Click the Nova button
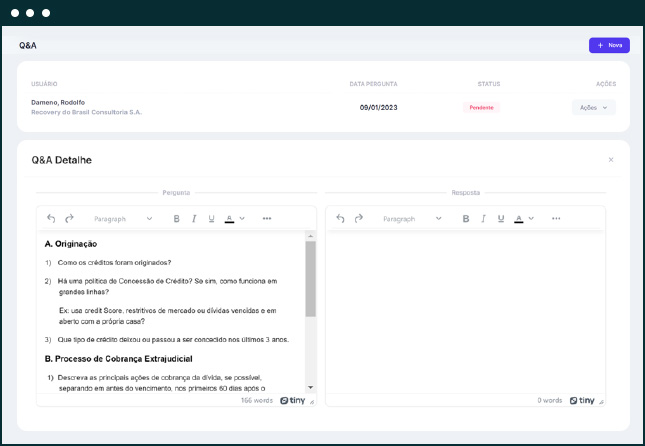 tap(609, 45)
